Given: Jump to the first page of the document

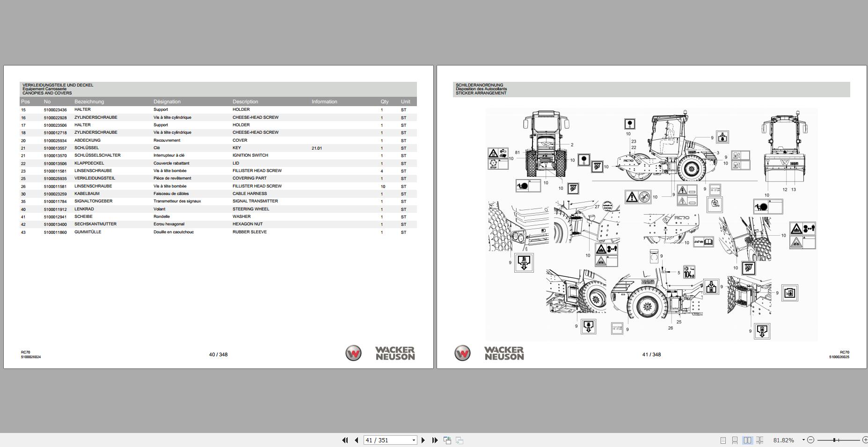Looking at the screenshot, I should pyautogui.click(x=345, y=440).
